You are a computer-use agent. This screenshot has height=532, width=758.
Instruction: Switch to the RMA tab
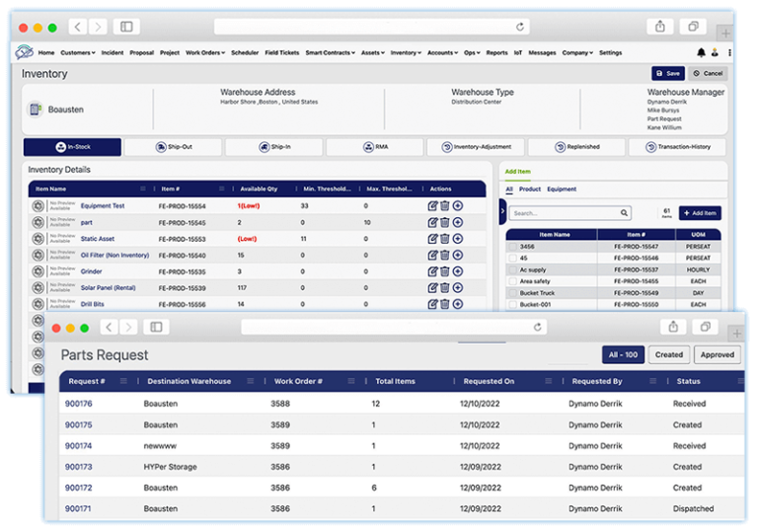coord(375,147)
